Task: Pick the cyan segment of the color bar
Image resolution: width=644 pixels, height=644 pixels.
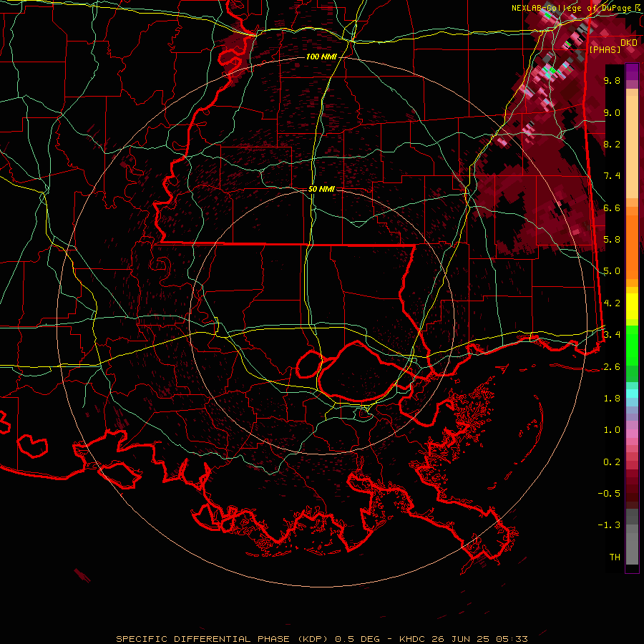Action: [632, 394]
